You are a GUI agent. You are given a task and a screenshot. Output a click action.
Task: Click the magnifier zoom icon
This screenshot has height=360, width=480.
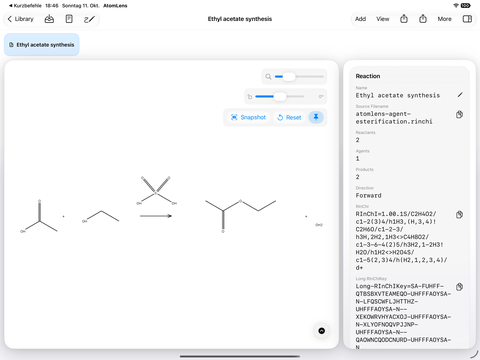pyautogui.click(x=268, y=77)
